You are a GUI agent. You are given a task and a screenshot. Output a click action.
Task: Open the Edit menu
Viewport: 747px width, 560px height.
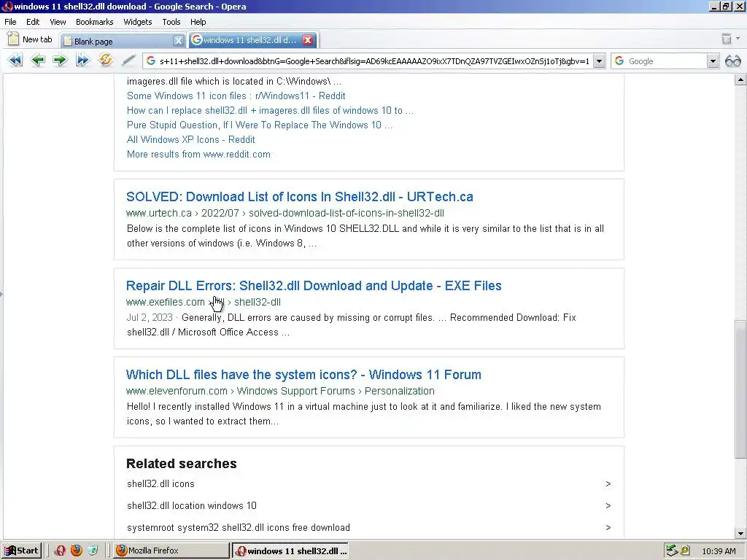[x=33, y=22]
